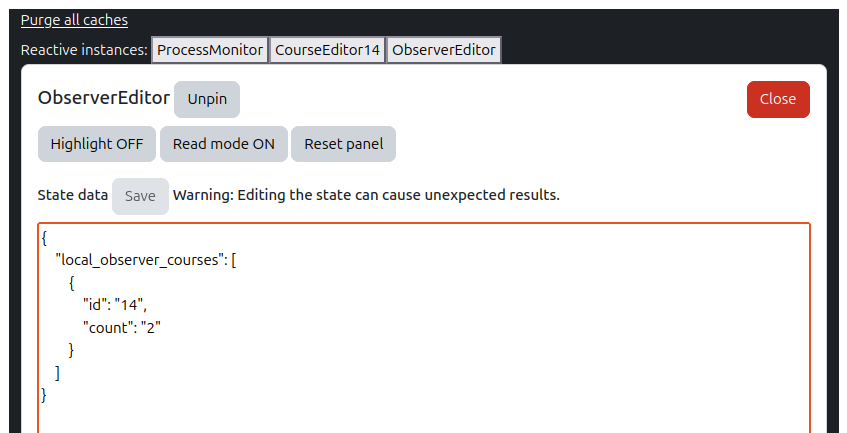Click the Reactive instances label
The width and height of the screenshot is (847, 433).
pos(84,50)
